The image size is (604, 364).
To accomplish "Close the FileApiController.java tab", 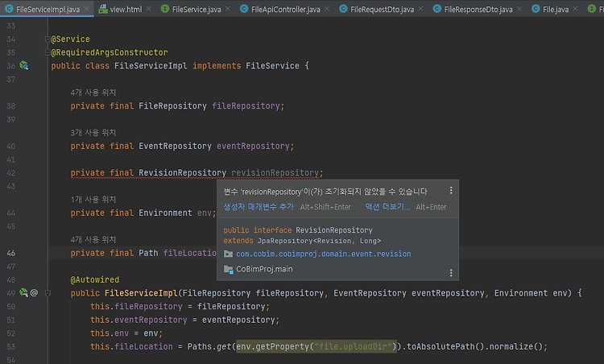I will click(327, 9).
